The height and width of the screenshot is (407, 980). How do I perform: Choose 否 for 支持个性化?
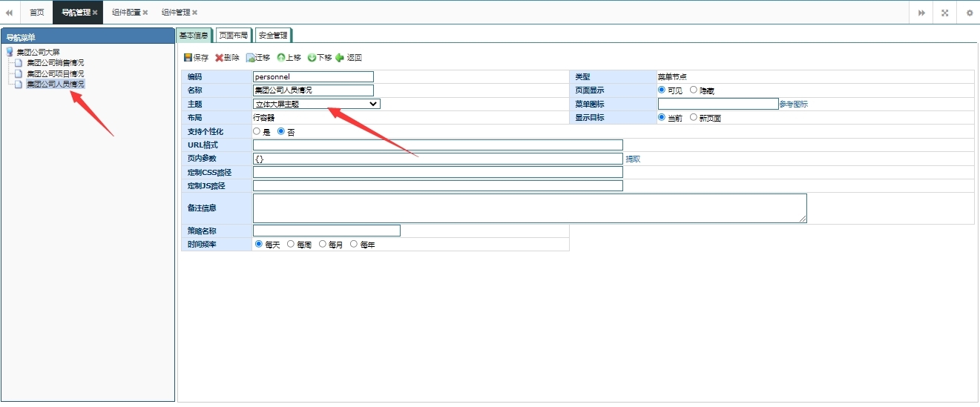[281, 131]
